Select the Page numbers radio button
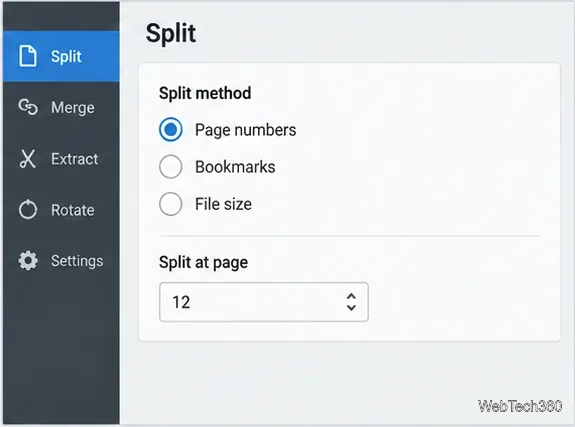 click(171, 129)
